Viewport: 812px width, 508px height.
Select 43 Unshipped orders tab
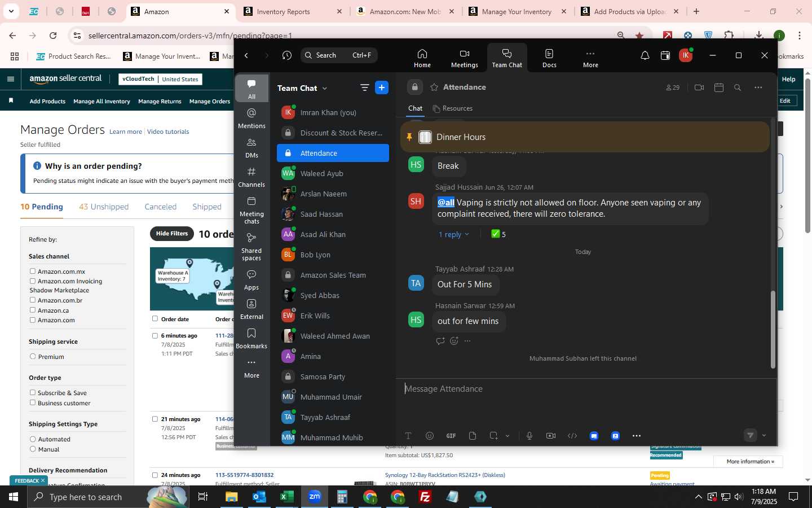(104, 207)
